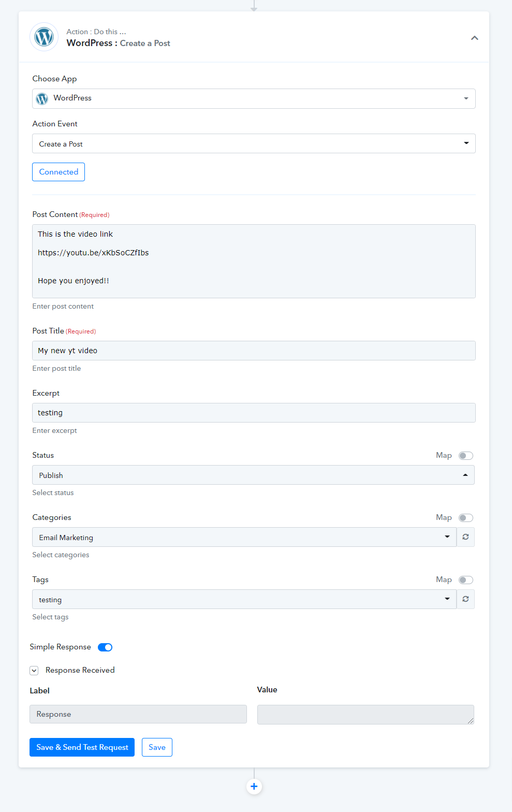Collapse the action step using top chevron

(474, 38)
